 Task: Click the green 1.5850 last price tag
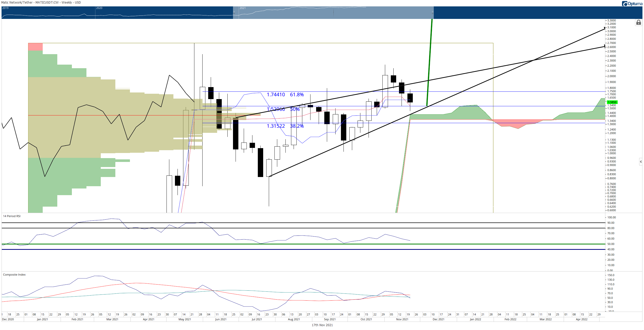coord(612,102)
